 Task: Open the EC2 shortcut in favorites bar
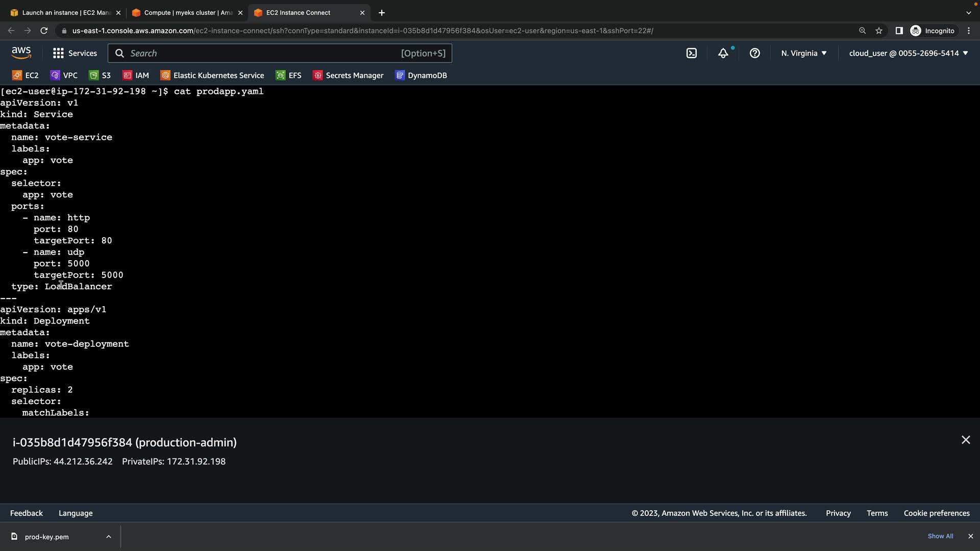26,76
